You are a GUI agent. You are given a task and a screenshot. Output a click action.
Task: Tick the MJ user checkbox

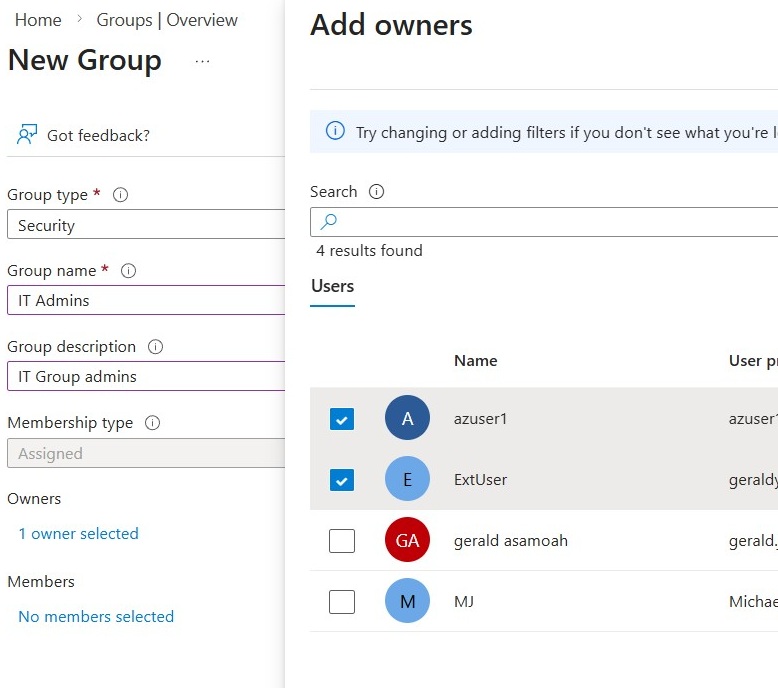pos(342,602)
